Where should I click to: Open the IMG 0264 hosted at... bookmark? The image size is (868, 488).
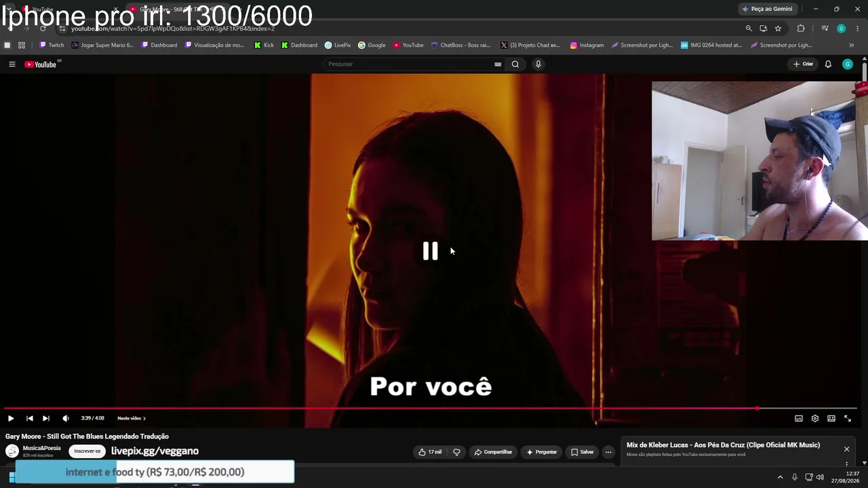tap(711, 45)
